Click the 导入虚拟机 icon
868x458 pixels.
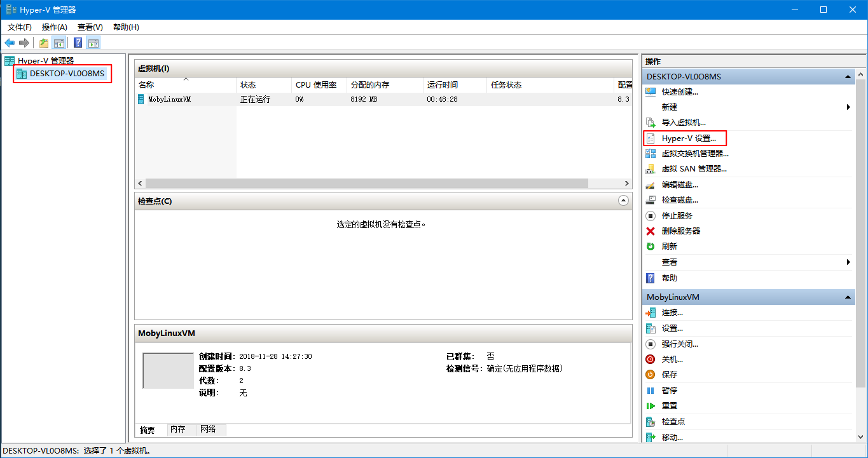pyautogui.click(x=651, y=122)
